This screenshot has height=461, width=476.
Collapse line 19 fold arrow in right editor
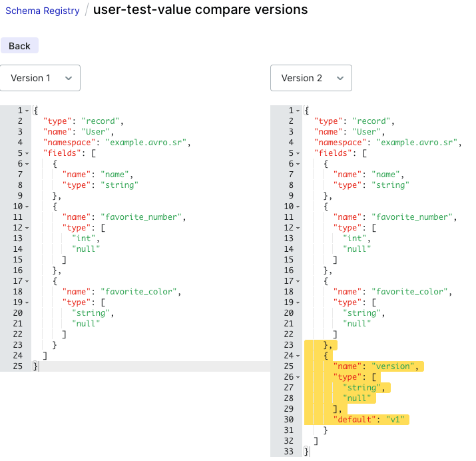[x=298, y=302]
